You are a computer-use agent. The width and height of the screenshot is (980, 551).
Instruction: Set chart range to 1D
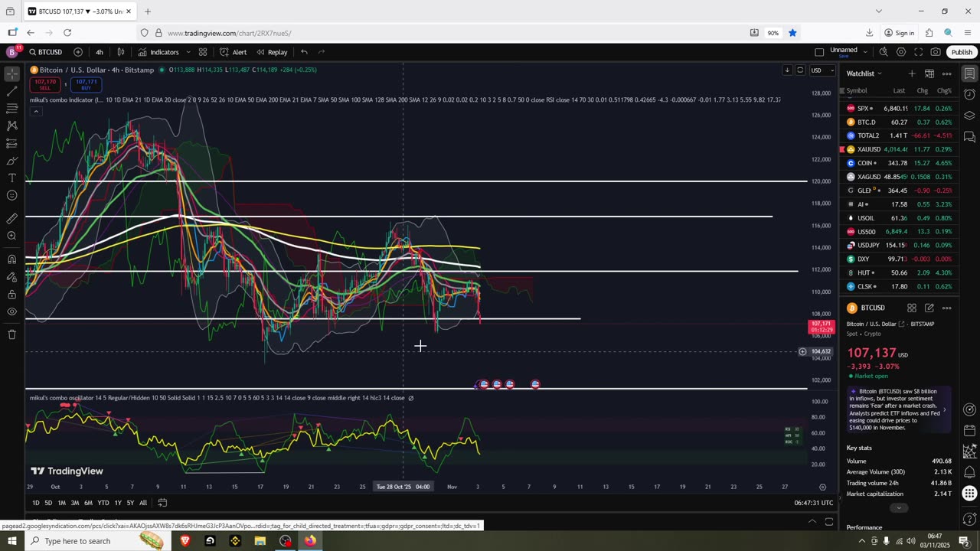35,503
